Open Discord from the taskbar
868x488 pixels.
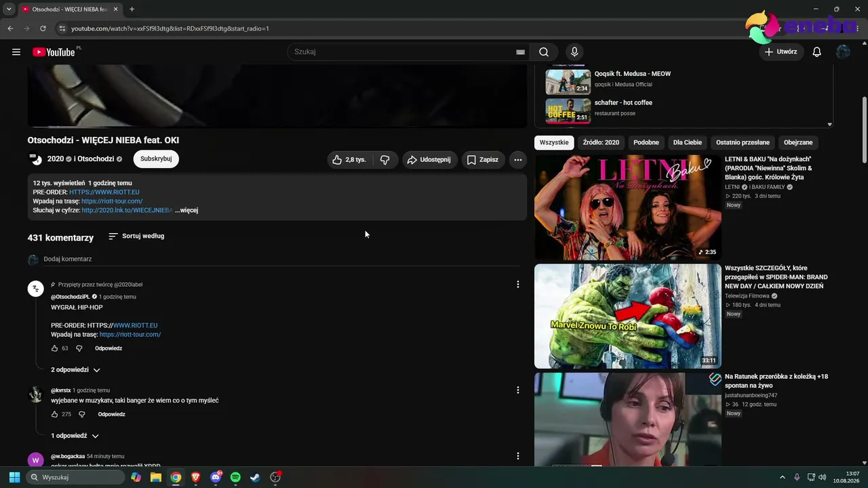216,477
